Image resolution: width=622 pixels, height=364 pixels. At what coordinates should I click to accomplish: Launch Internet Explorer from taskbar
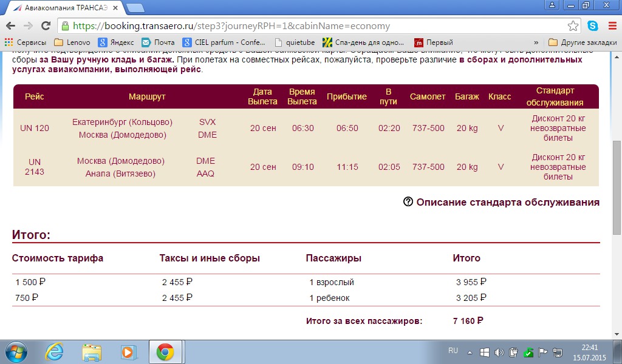[x=54, y=352]
